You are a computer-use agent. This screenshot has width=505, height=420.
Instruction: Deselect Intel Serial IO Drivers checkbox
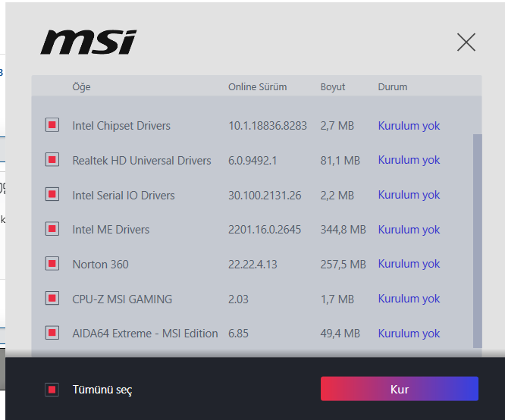[x=52, y=195]
